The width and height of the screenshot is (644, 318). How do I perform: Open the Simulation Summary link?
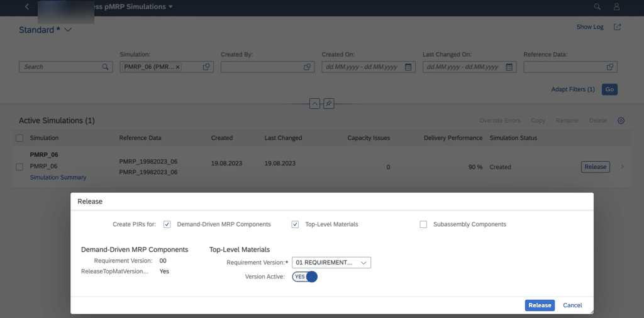(x=58, y=178)
